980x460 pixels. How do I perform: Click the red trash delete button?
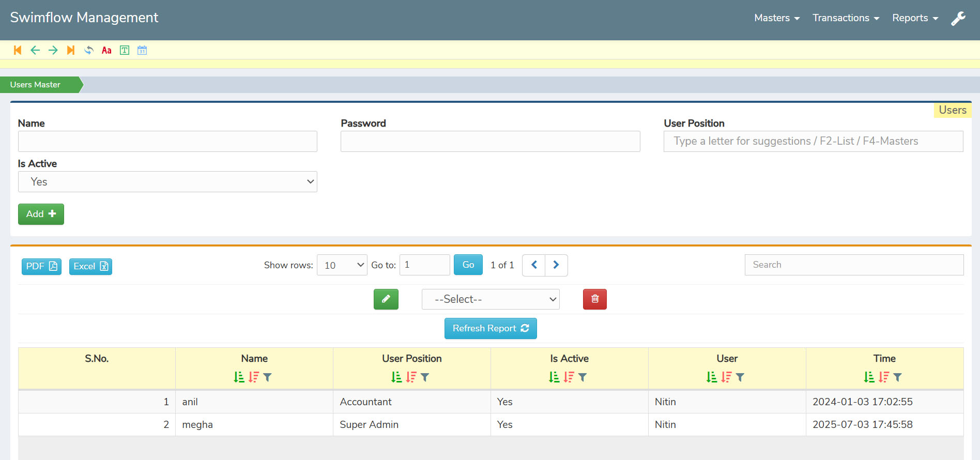(594, 299)
